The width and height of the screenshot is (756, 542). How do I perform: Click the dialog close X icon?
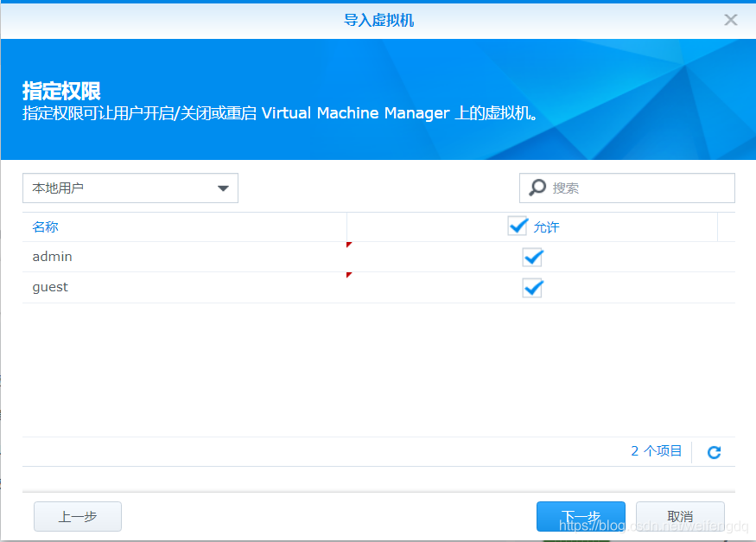click(730, 19)
